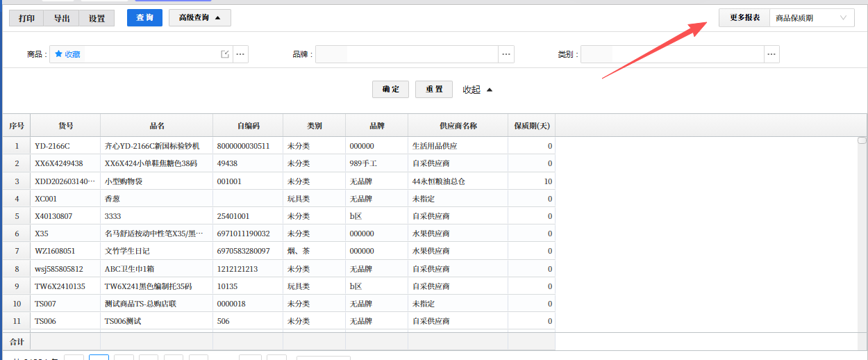868x360 pixels.
Task: Sort by the 序号 column header
Action: coord(17,126)
